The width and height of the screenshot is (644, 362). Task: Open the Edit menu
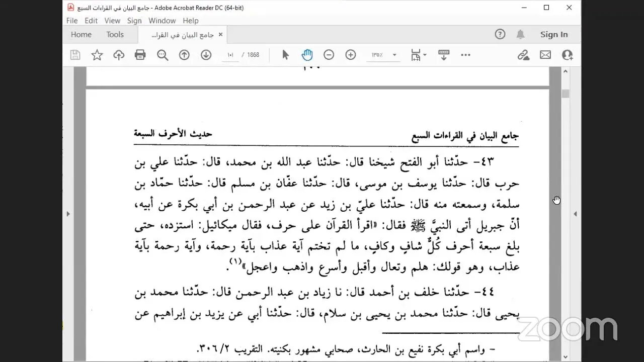click(x=91, y=21)
